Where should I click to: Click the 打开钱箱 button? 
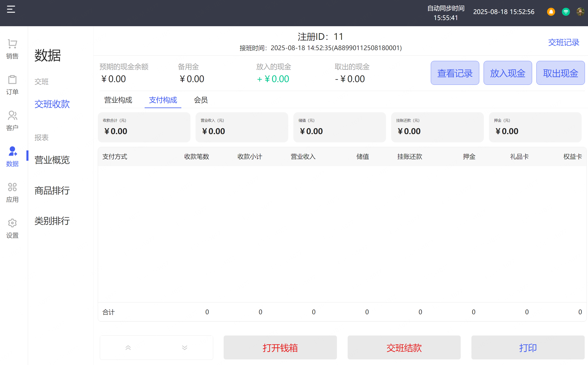pos(280,348)
